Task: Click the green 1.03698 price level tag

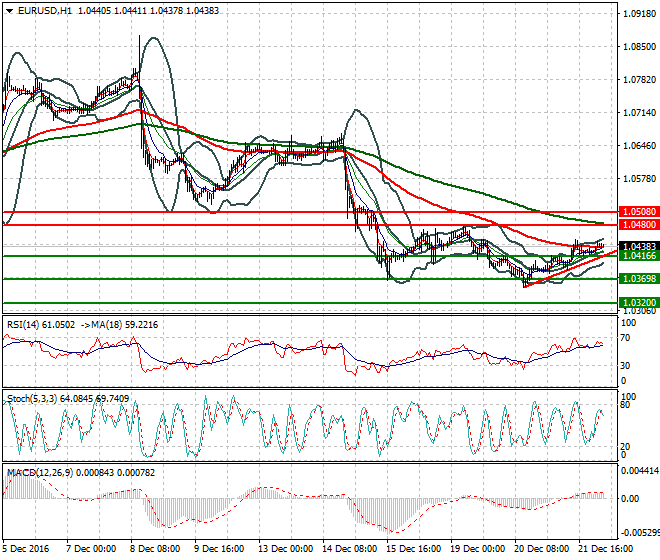Action: [637, 279]
